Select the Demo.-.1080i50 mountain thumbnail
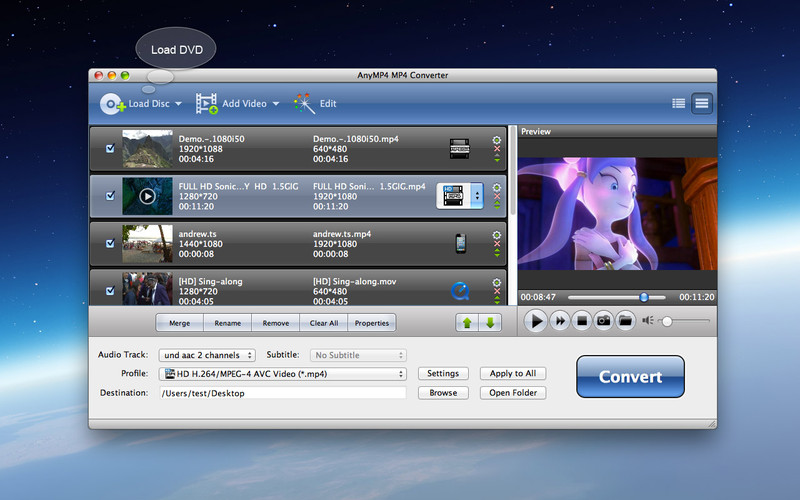Image resolution: width=800 pixels, height=500 pixels. tap(147, 148)
